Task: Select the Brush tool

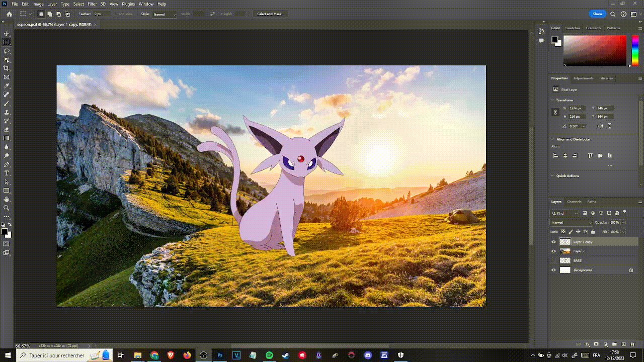Action: click(x=7, y=103)
